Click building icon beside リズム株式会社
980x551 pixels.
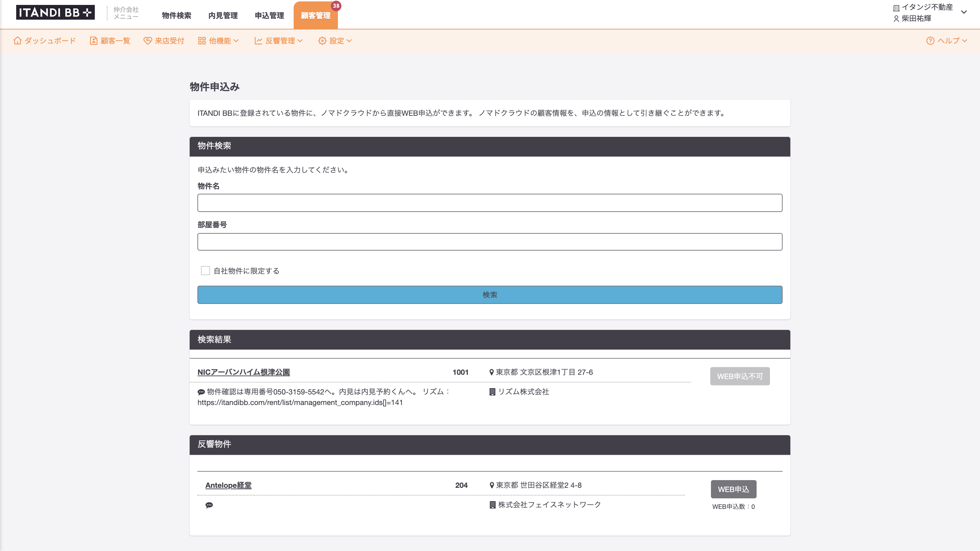[492, 392]
